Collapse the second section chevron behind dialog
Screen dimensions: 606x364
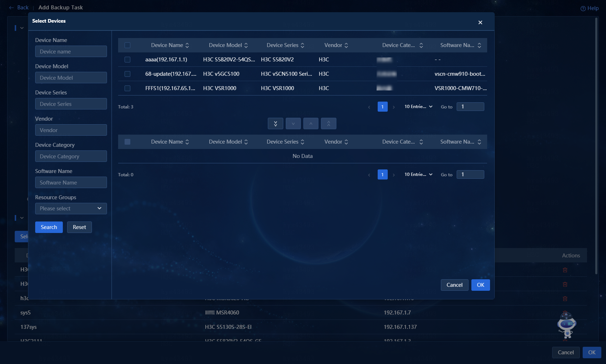[x=22, y=218]
